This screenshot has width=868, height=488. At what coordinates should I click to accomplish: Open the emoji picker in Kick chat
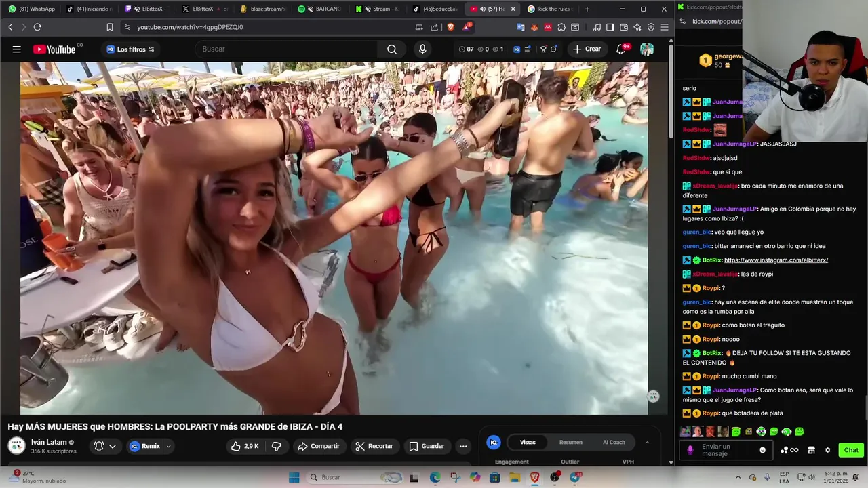(763, 450)
